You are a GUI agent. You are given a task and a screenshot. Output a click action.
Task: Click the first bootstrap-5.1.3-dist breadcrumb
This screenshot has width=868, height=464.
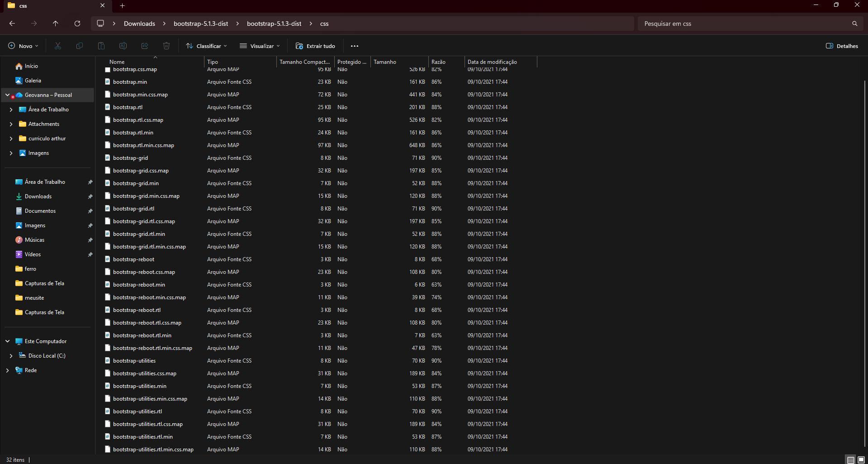tap(201, 24)
